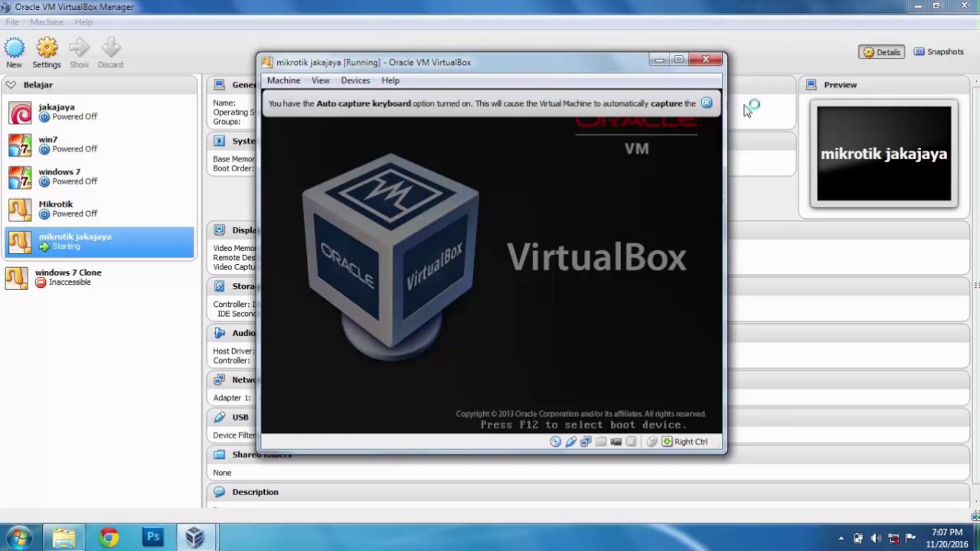
Task: Open the Machine menu in VirtualBox Manager
Action: pyautogui.click(x=47, y=22)
